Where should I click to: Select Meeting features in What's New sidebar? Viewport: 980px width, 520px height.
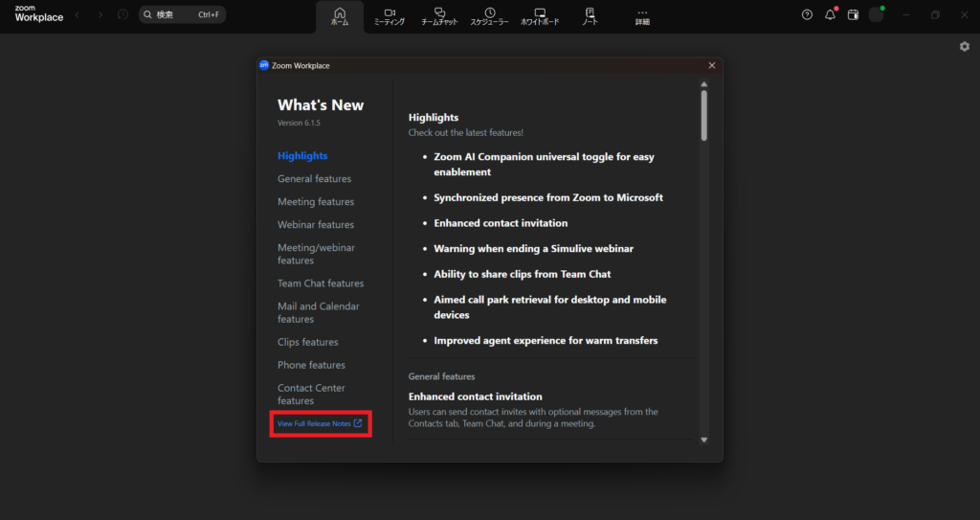click(316, 202)
